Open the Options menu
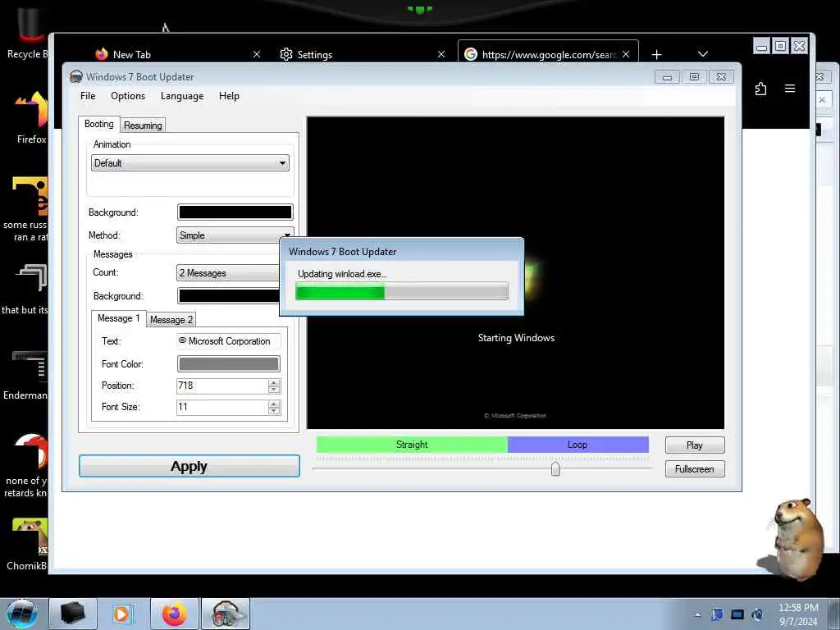This screenshot has height=630, width=840. (x=128, y=96)
